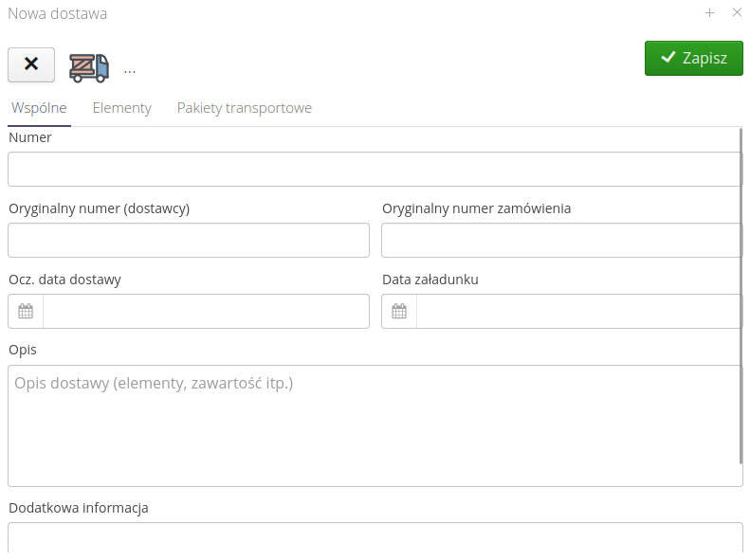Viewport: 750px width, 560px height.
Task: Focus the Oryginalny numer (dostawcy) field
Action: click(189, 241)
